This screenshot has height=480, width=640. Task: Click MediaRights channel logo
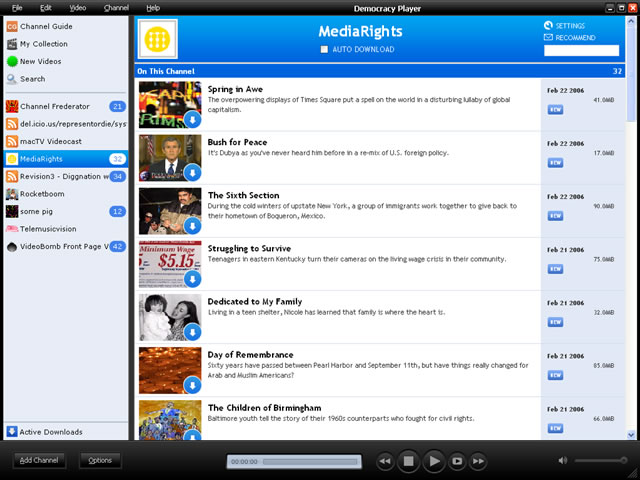pyautogui.click(x=158, y=39)
